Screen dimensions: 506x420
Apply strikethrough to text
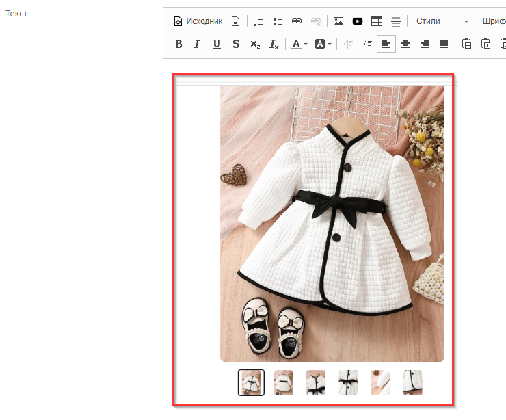[x=236, y=44]
